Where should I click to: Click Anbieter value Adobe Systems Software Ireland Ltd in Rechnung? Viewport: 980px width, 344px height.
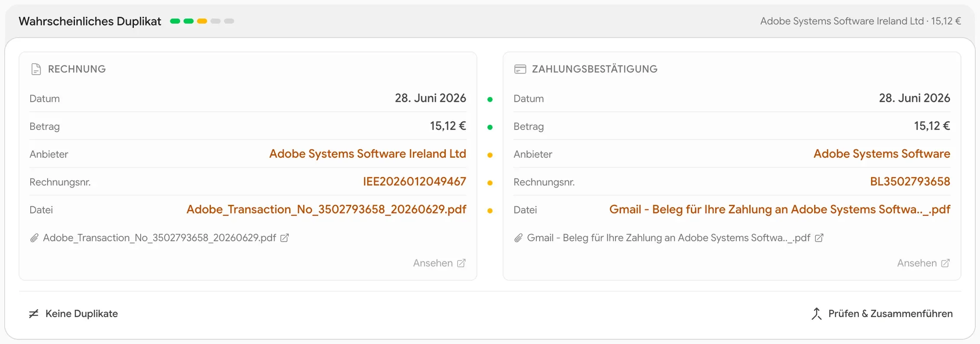point(367,154)
